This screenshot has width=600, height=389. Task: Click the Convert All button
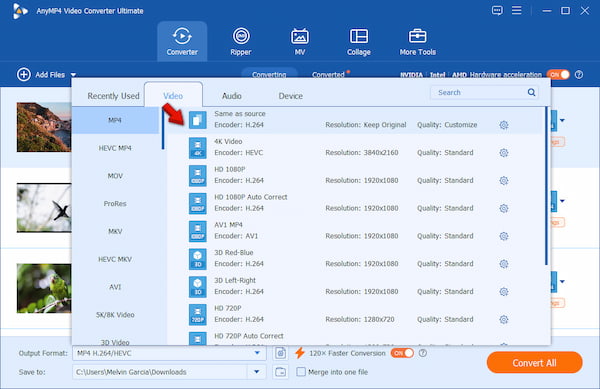535,363
